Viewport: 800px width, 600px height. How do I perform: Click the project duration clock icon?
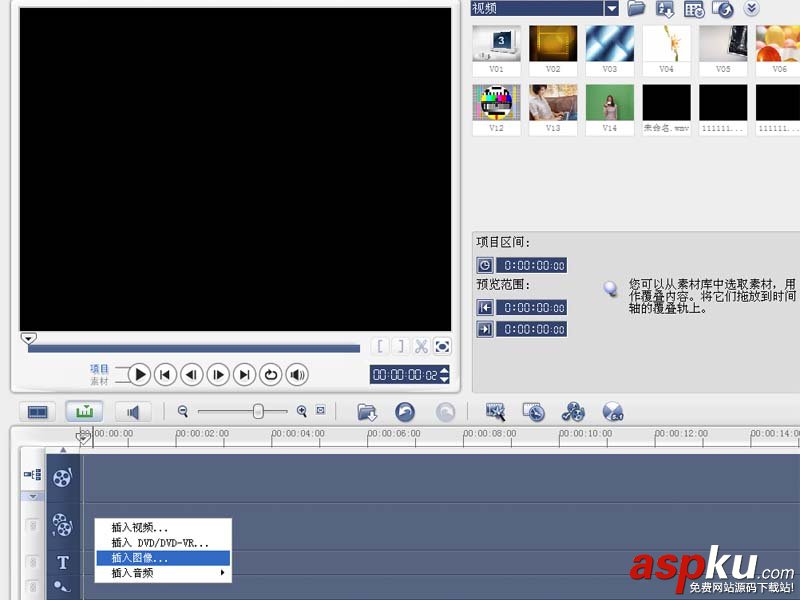[485, 265]
